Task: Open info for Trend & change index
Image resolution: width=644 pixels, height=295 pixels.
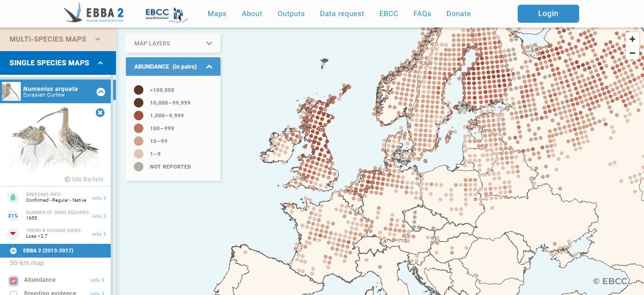Action: click(x=99, y=234)
